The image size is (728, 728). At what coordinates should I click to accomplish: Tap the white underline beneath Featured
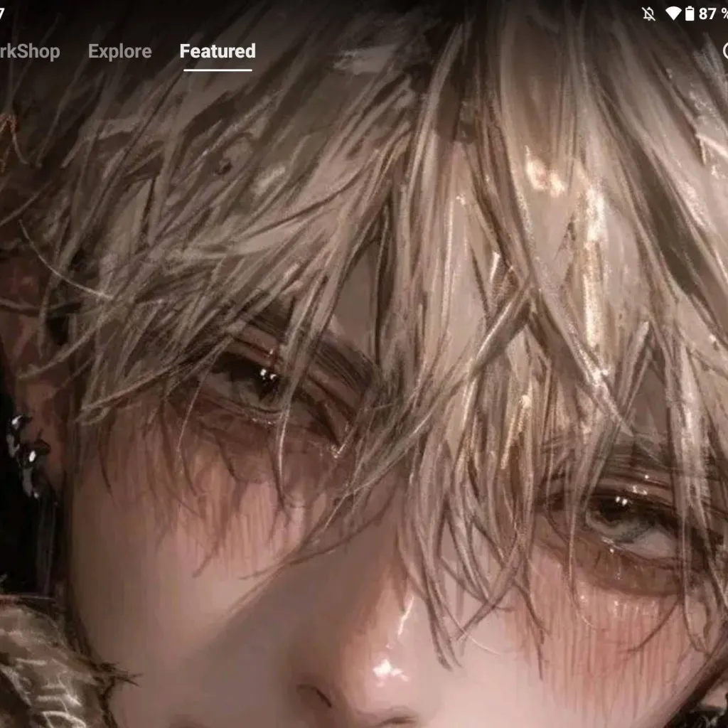[218, 70]
